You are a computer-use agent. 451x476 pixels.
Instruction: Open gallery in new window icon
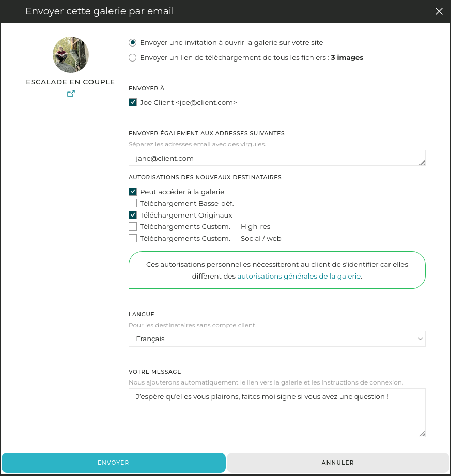[71, 94]
